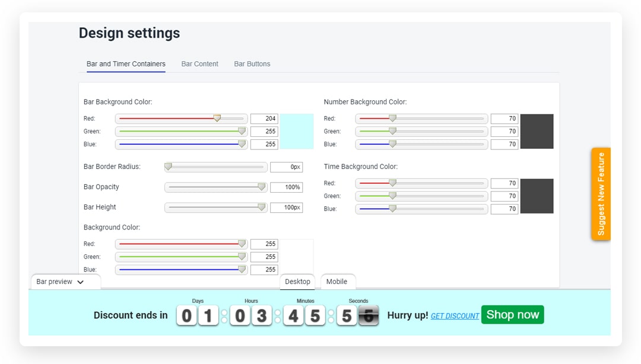Click the Number Background Red value field
Viewport: 641px width, 364px height.
tap(504, 119)
